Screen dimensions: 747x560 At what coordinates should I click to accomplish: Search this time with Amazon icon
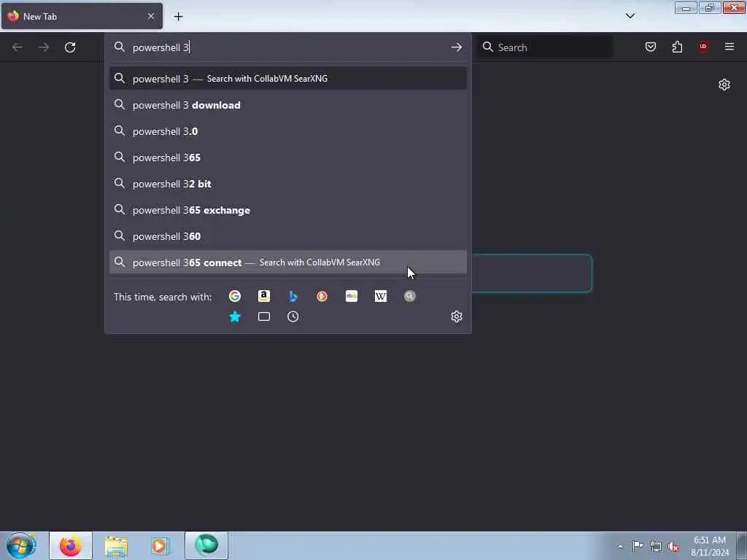pyautogui.click(x=264, y=296)
